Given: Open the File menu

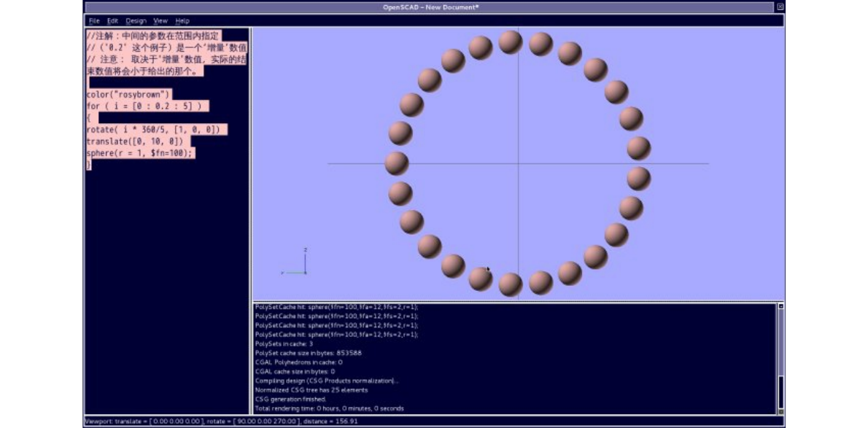Looking at the screenshot, I should pyautogui.click(x=94, y=21).
